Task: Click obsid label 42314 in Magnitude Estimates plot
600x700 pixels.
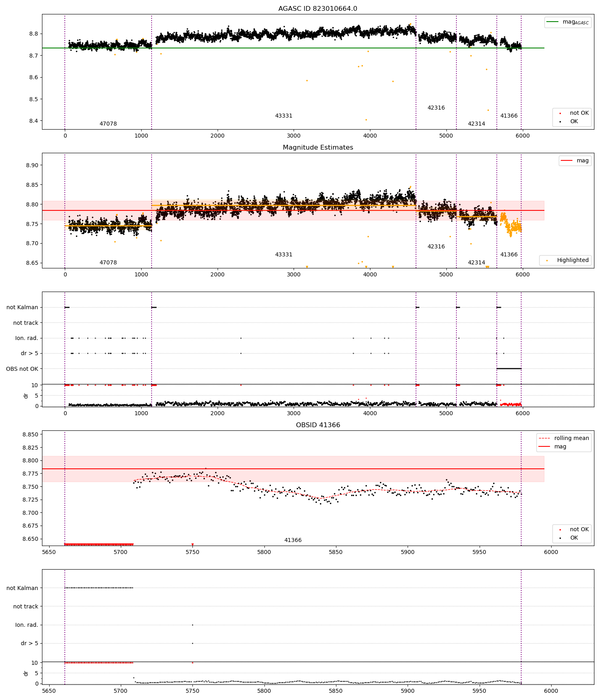Action: 476,262
